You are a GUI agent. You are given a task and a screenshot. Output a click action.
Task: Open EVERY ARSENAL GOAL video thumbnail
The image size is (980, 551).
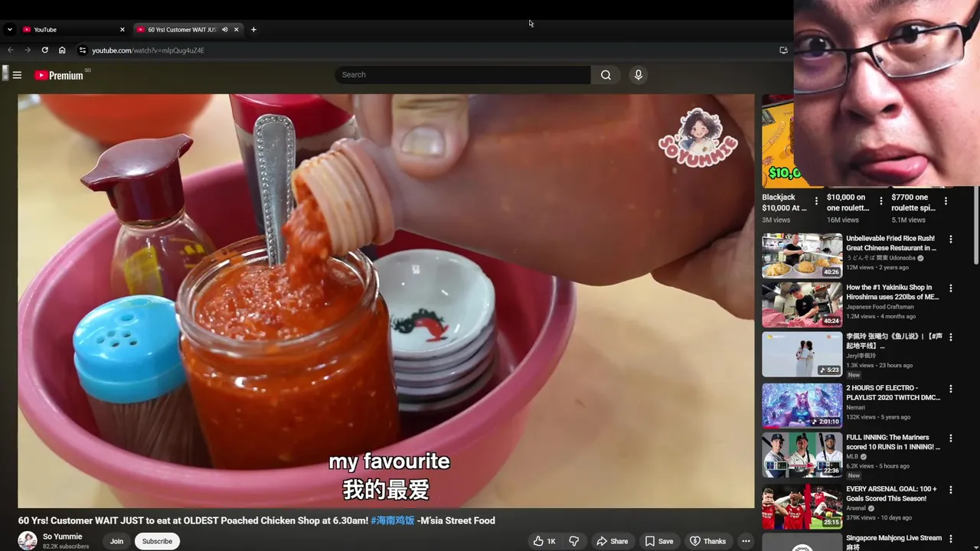(x=802, y=506)
